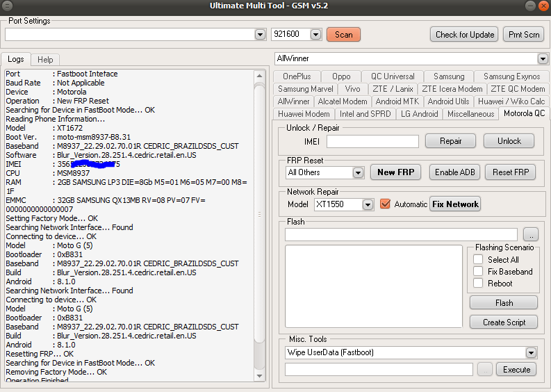Open the ZTE Icera Modem tab
This screenshot has width=551, height=392.
(452, 89)
